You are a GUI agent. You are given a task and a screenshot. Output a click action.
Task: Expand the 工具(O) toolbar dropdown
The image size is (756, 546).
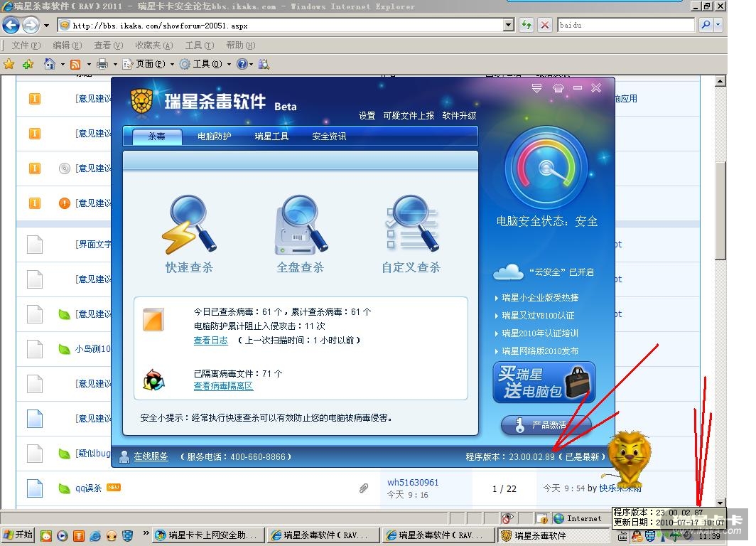(x=229, y=64)
